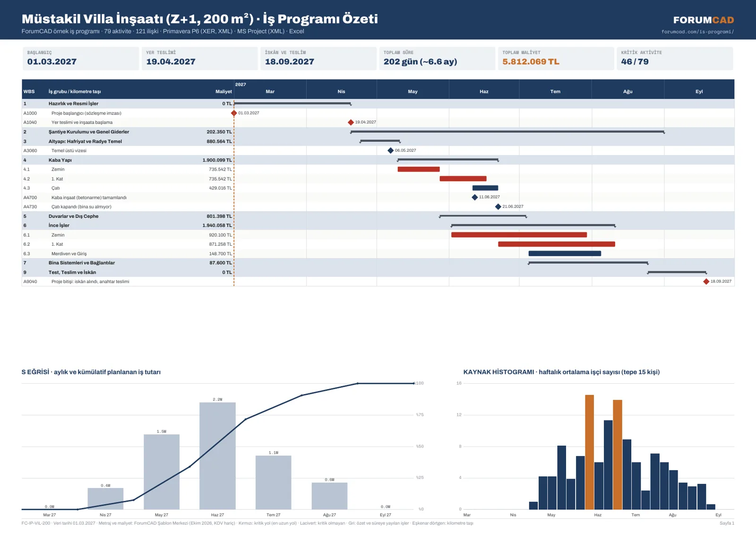
Task: Select the Haz month header in Gantt
Action: (484, 92)
